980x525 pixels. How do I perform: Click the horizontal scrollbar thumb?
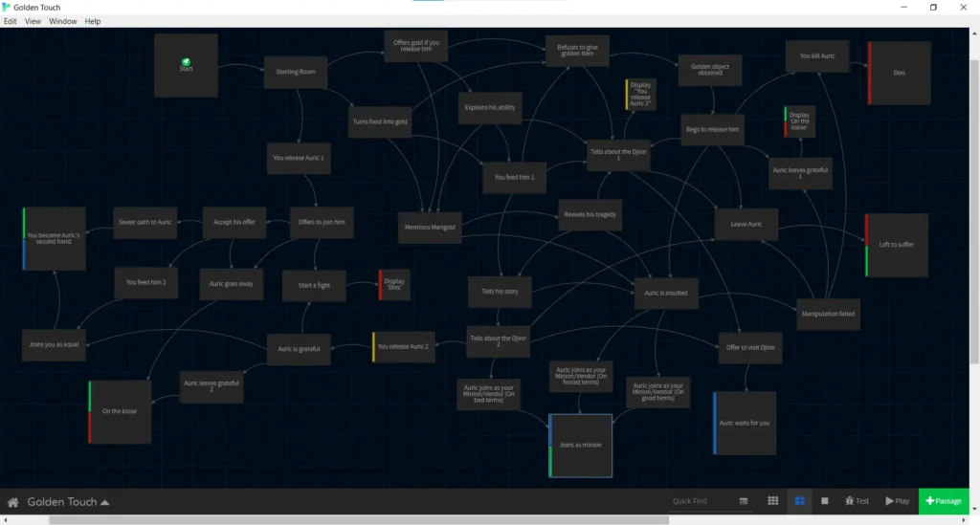coord(479,520)
